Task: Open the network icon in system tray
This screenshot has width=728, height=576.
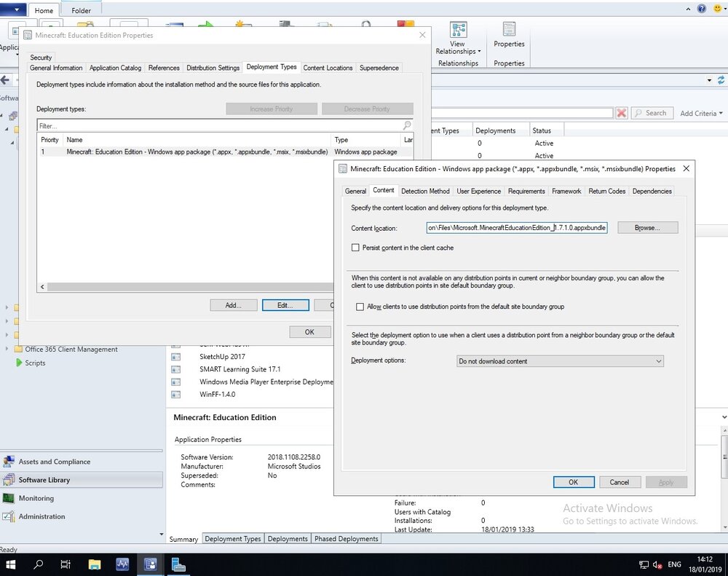Action: pos(644,565)
